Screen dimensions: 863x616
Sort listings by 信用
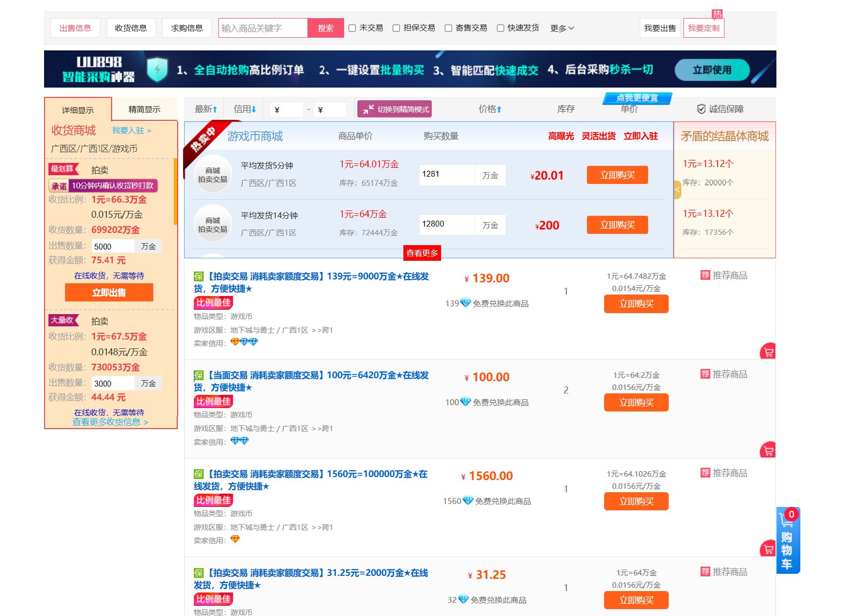coord(245,109)
